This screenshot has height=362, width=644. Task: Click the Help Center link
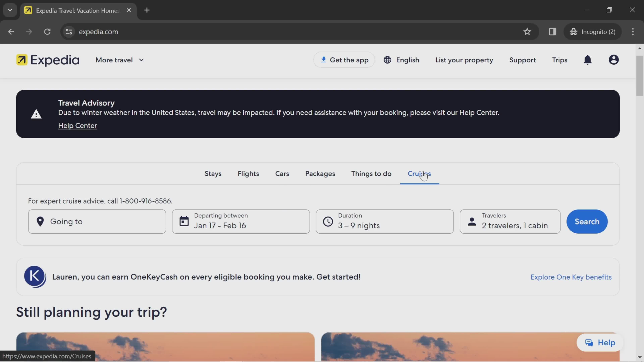[x=78, y=126]
